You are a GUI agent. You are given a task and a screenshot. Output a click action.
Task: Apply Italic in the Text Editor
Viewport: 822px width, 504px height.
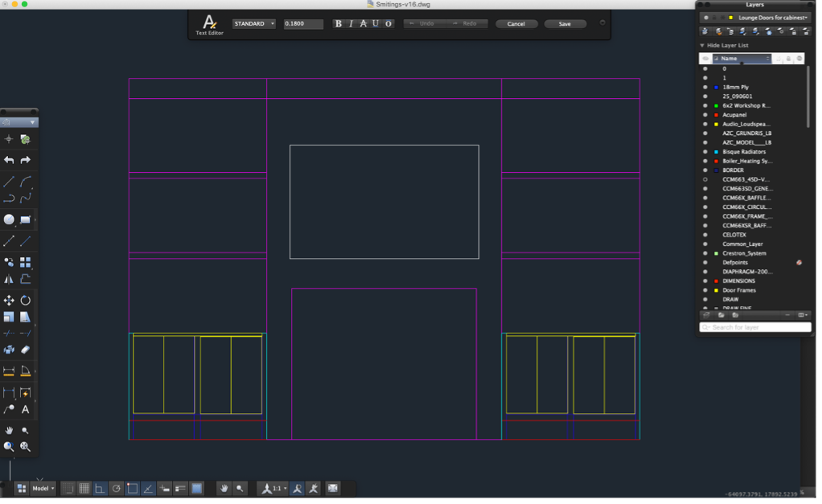pos(351,23)
